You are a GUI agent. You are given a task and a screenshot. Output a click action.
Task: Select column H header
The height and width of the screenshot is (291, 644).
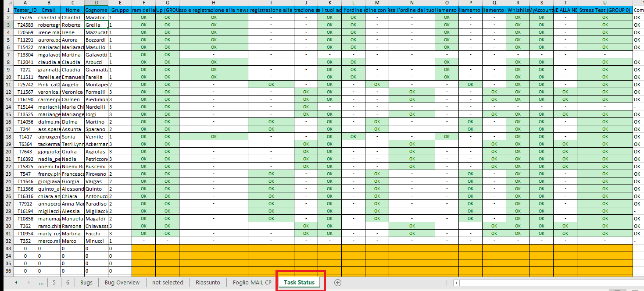tap(214, 3)
